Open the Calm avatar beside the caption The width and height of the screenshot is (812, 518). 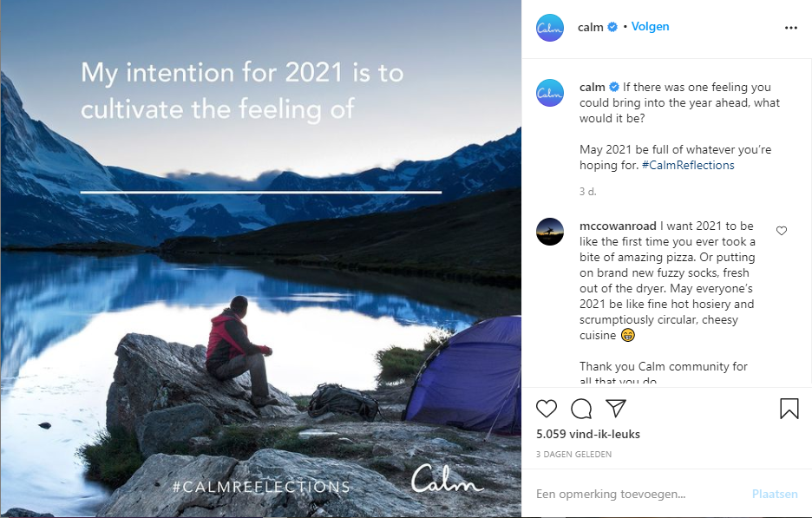[550, 93]
